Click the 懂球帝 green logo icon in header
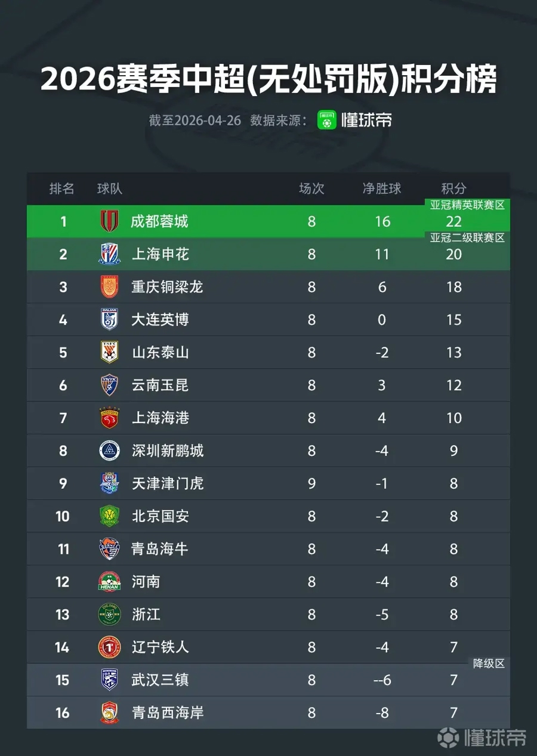 click(327, 120)
